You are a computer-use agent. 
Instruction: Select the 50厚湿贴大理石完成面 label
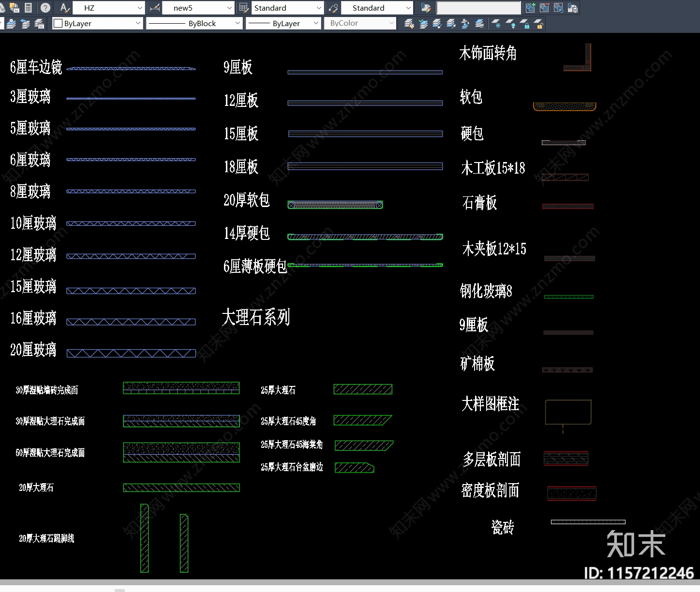[50, 453]
